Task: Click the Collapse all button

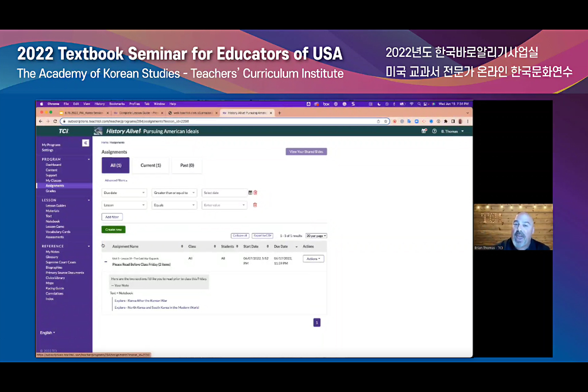Action: 240,236
